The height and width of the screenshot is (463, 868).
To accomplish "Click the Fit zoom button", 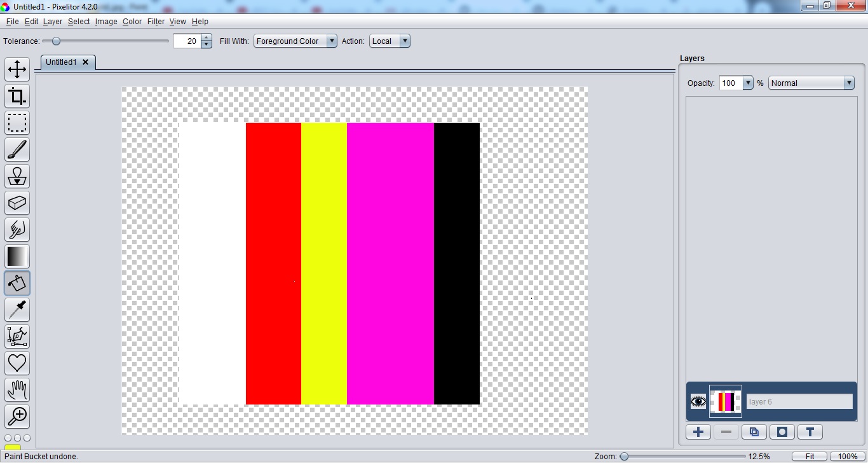I will (x=810, y=456).
